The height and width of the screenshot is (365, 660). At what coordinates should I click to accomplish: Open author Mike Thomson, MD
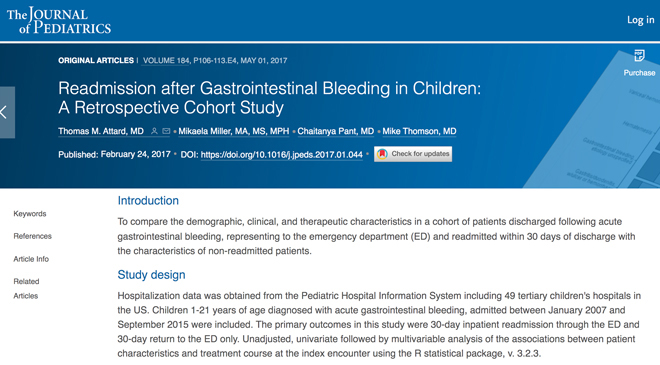coord(419,131)
